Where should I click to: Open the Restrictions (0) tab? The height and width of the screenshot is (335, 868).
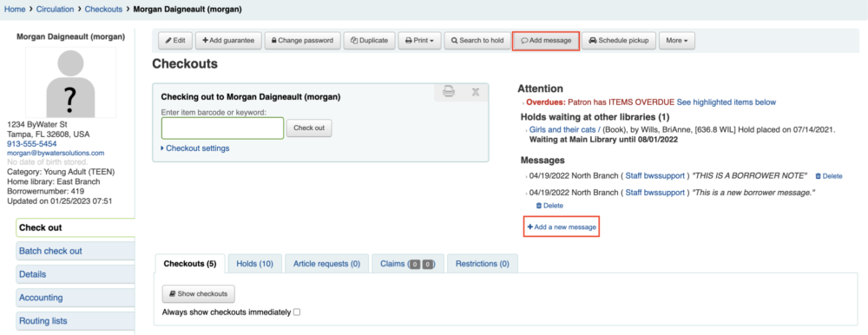point(482,264)
